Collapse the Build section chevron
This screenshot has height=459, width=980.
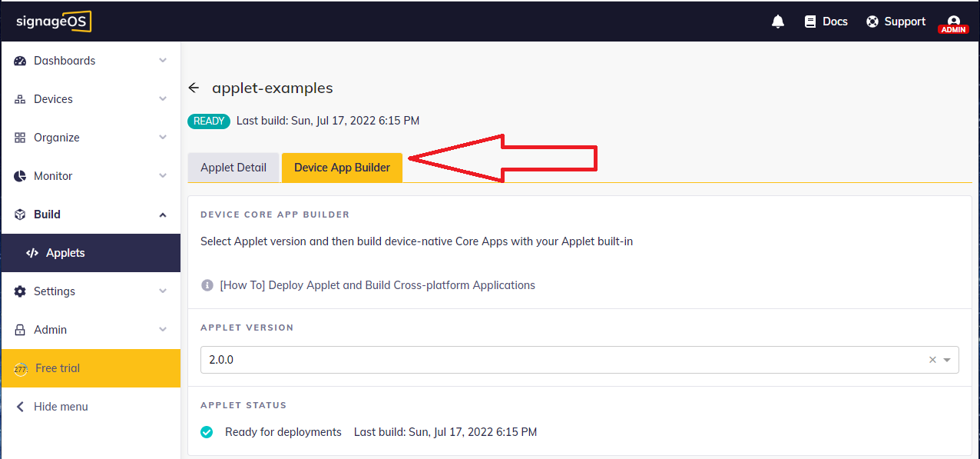coord(162,214)
